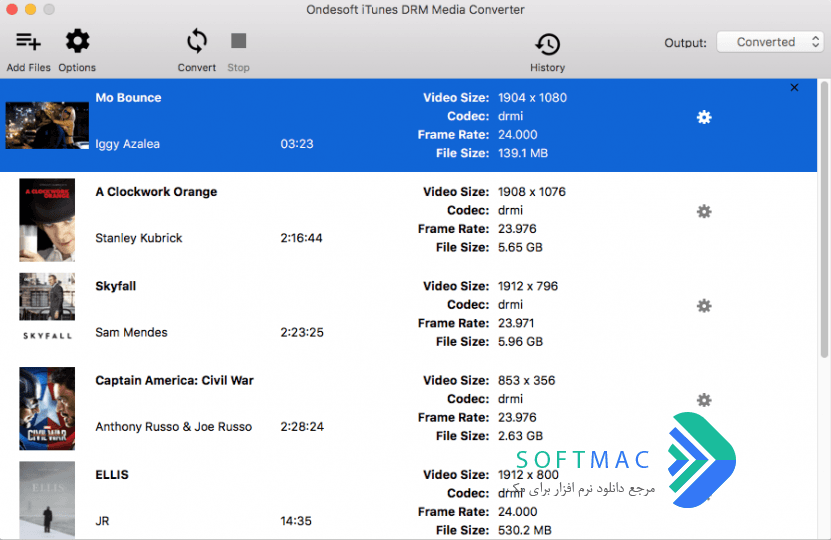Image resolution: width=831 pixels, height=540 pixels.
Task: Click the 2:28:24 duration
Action: 302,427
